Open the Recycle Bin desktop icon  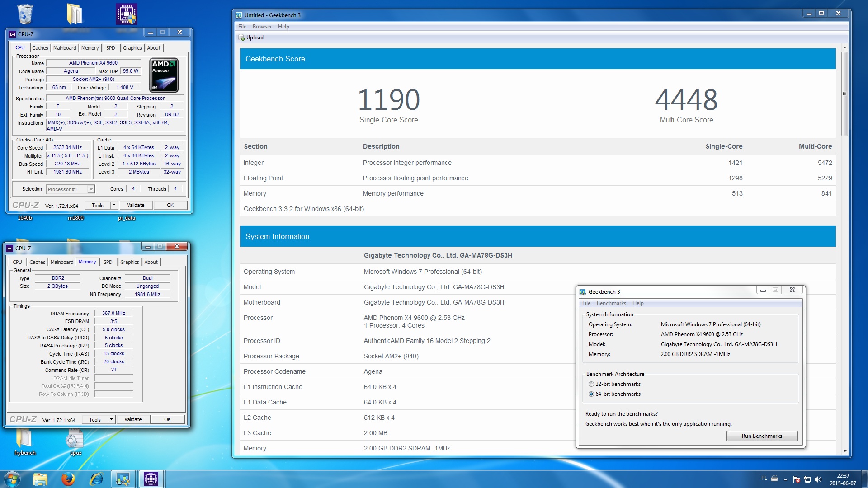coord(25,14)
